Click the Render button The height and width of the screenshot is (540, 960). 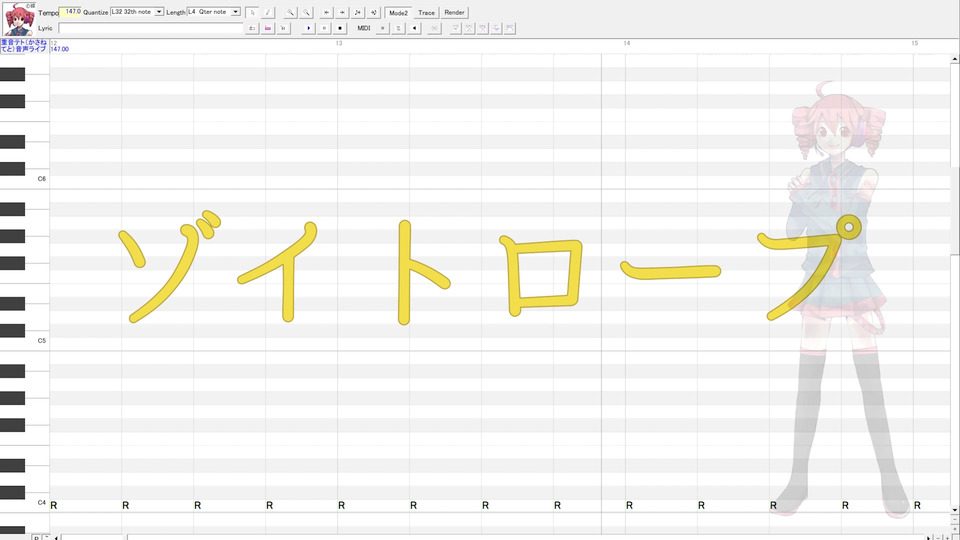point(454,12)
